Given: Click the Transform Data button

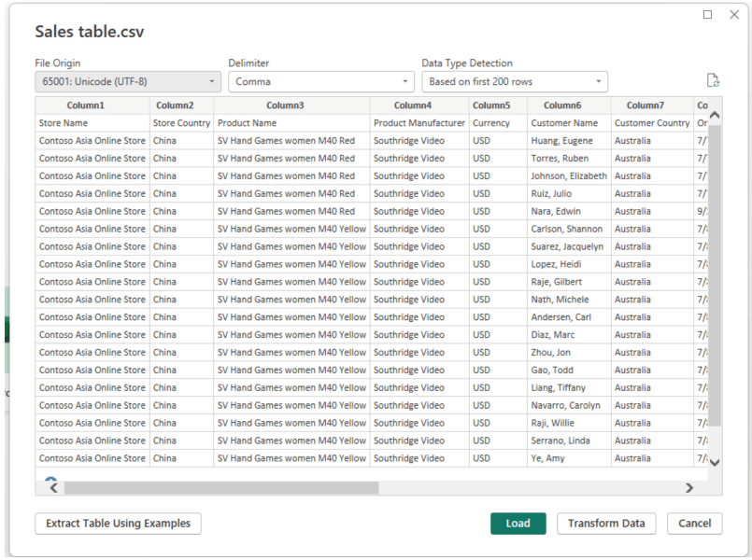Looking at the screenshot, I should 606,524.
